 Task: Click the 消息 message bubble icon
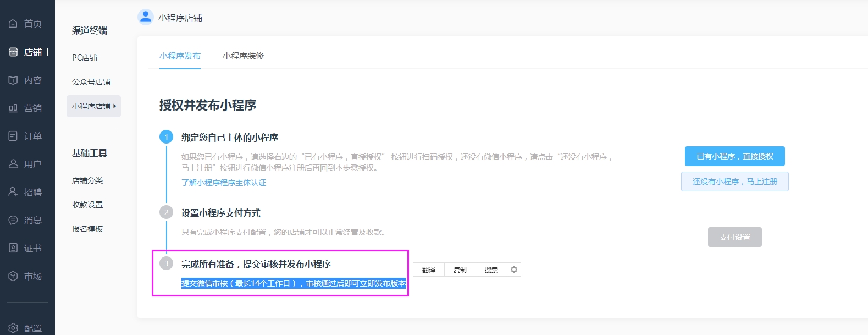click(x=13, y=220)
